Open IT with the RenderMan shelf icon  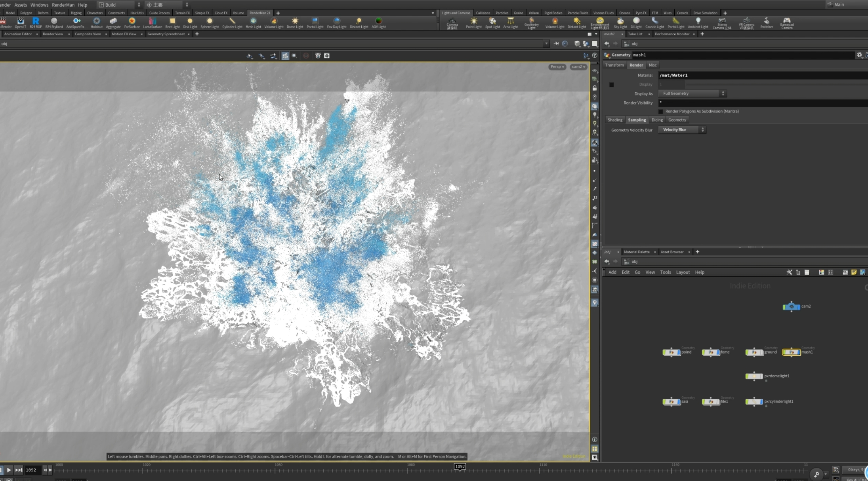pos(20,22)
